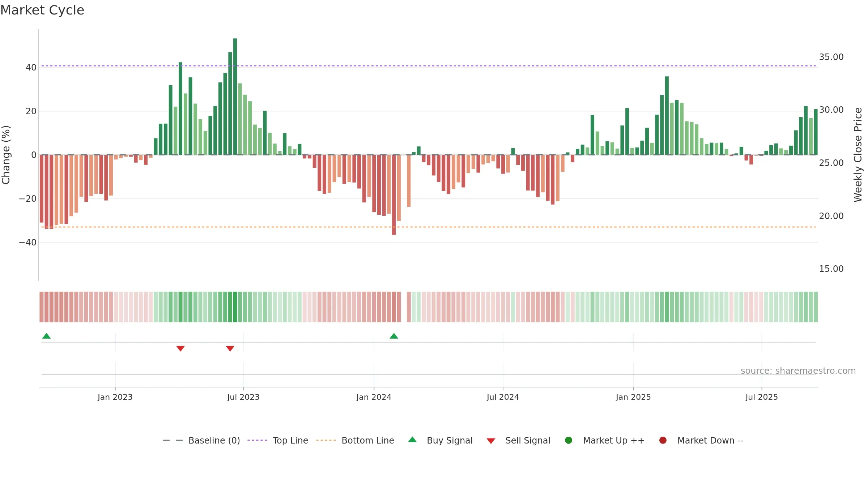Click the lowest red bar below the bottom line in early 2024
Viewport: 868px width, 488px height.
(394, 195)
